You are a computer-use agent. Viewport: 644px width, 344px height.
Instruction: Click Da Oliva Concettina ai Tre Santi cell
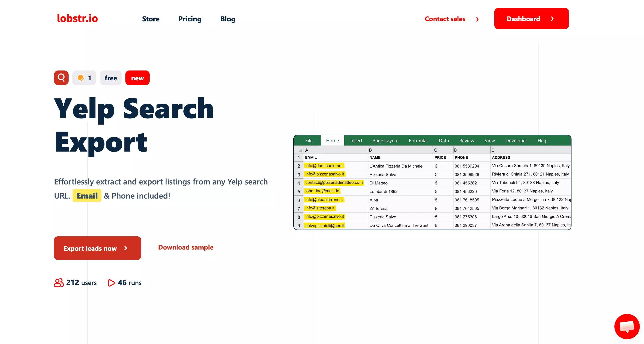pos(400,225)
